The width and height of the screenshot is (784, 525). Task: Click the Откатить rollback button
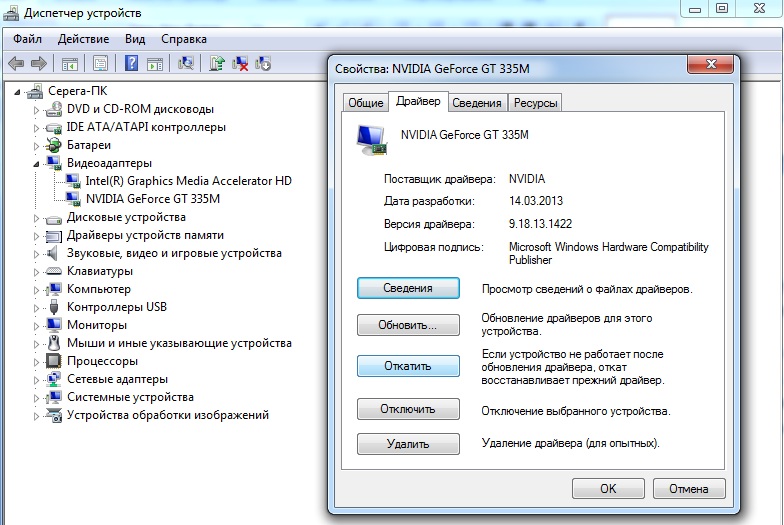408,366
